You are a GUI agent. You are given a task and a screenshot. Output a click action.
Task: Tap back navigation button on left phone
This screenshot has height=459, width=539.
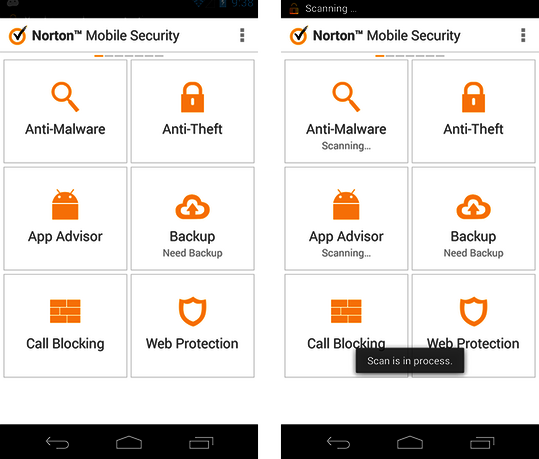tap(57, 443)
